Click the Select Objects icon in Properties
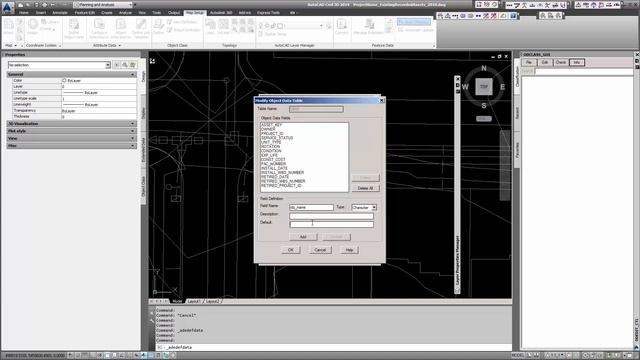Image resolution: width=640 pixels, height=360 pixels. (125, 65)
